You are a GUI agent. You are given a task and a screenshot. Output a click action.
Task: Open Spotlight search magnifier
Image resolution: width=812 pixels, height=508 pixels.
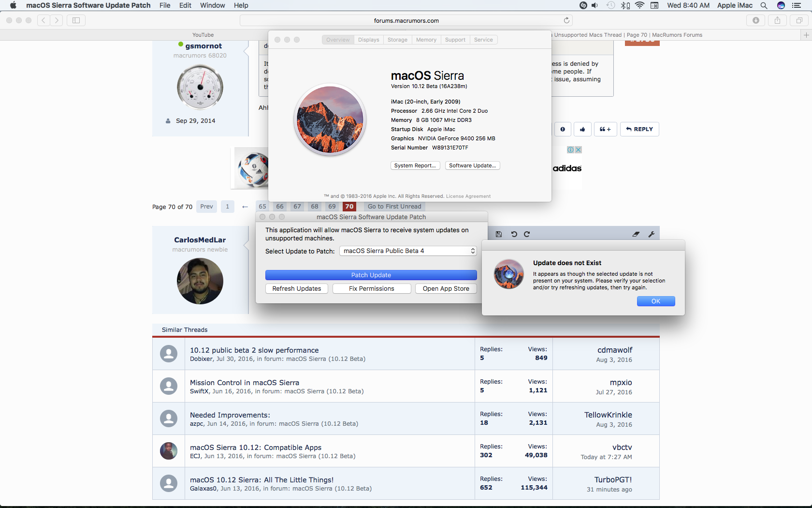point(764,5)
